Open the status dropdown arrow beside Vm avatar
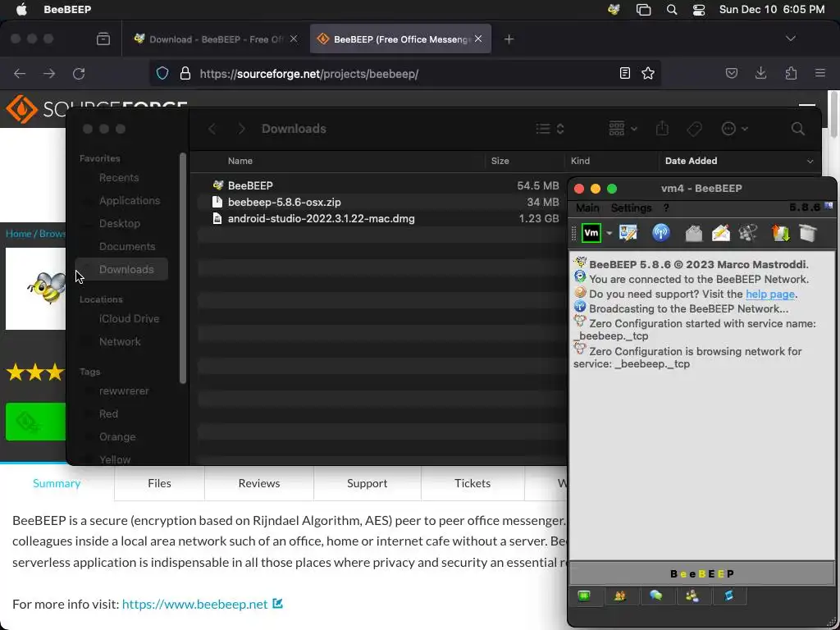The height and width of the screenshot is (630, 840). [609, 234]
